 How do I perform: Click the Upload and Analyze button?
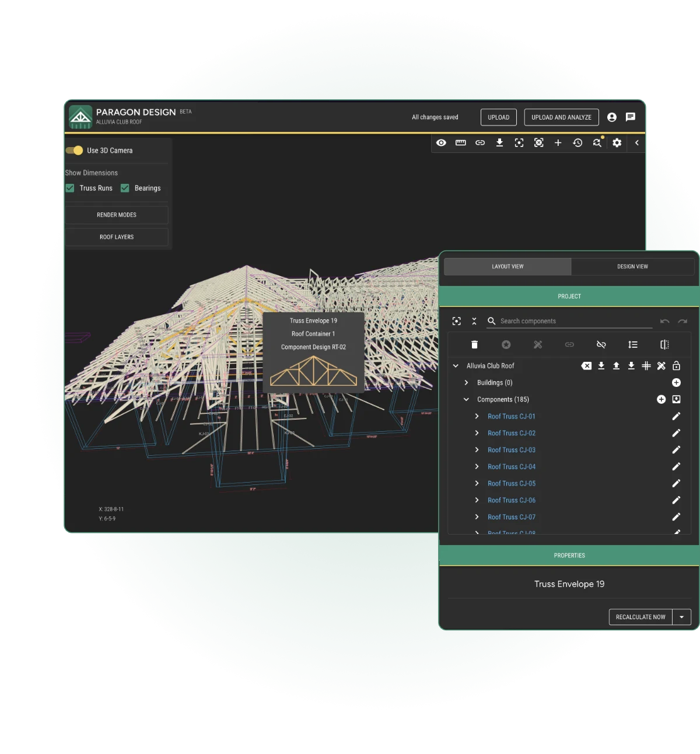(x=561, y=117)
